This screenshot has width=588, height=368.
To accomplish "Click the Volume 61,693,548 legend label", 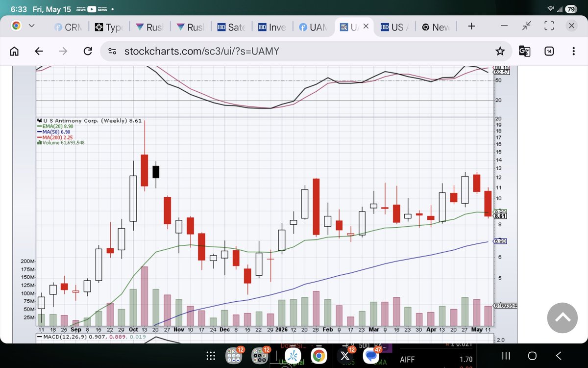I will click(62, 143).
